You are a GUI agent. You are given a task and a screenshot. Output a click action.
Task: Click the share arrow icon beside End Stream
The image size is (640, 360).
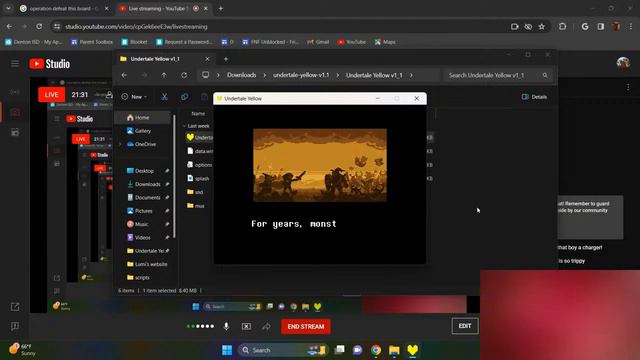tap(266, 326)
